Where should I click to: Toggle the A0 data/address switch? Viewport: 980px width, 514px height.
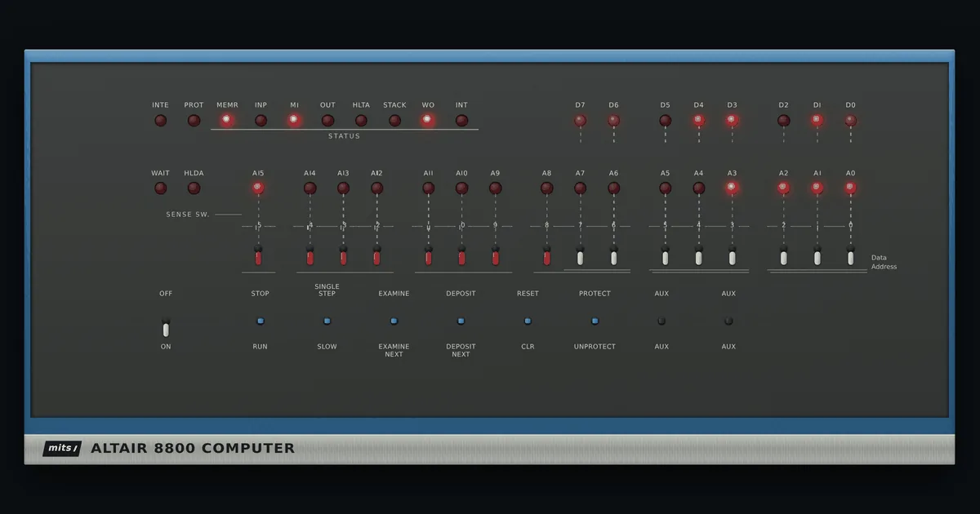[x=850, y=256]
